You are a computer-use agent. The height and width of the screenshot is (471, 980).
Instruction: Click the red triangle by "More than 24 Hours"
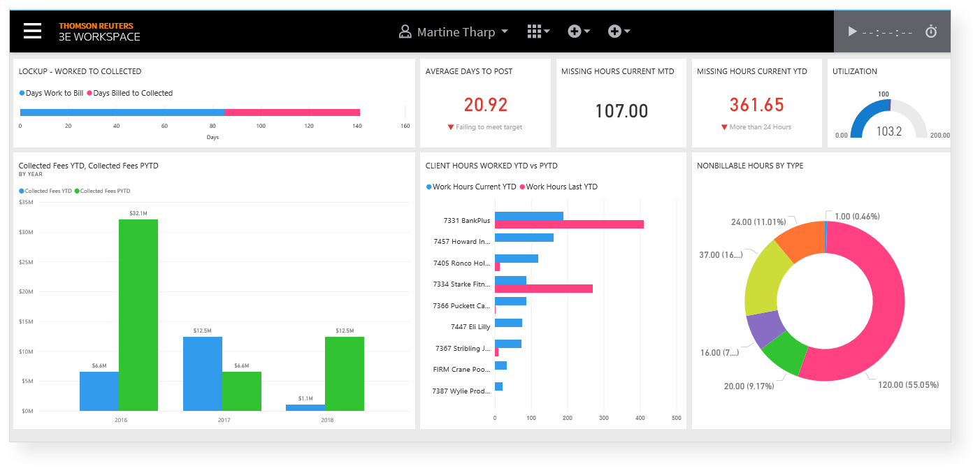point(725,127)
